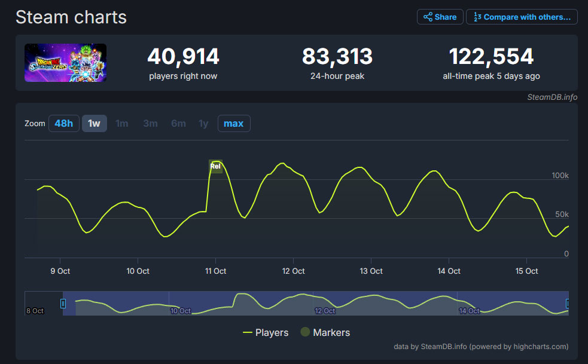Select the 48h zoom range
Viewport: 588px width, 364px height.
[x=63, y=124]
